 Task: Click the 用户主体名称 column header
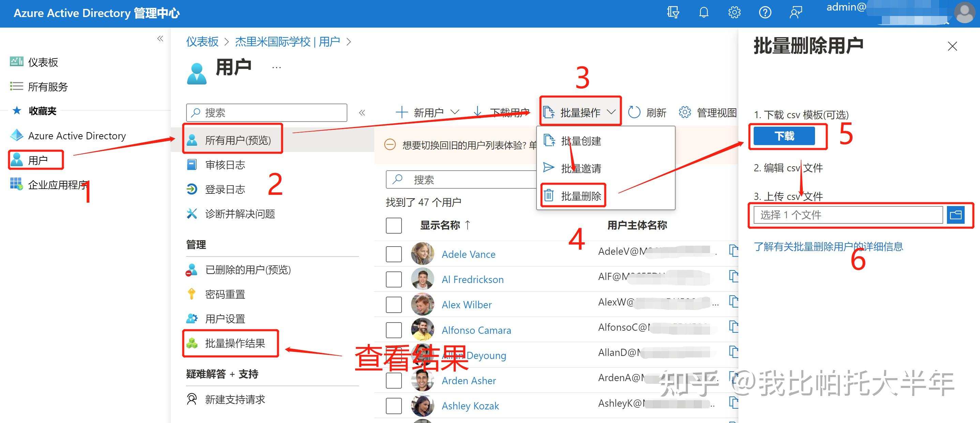point(637,225)
